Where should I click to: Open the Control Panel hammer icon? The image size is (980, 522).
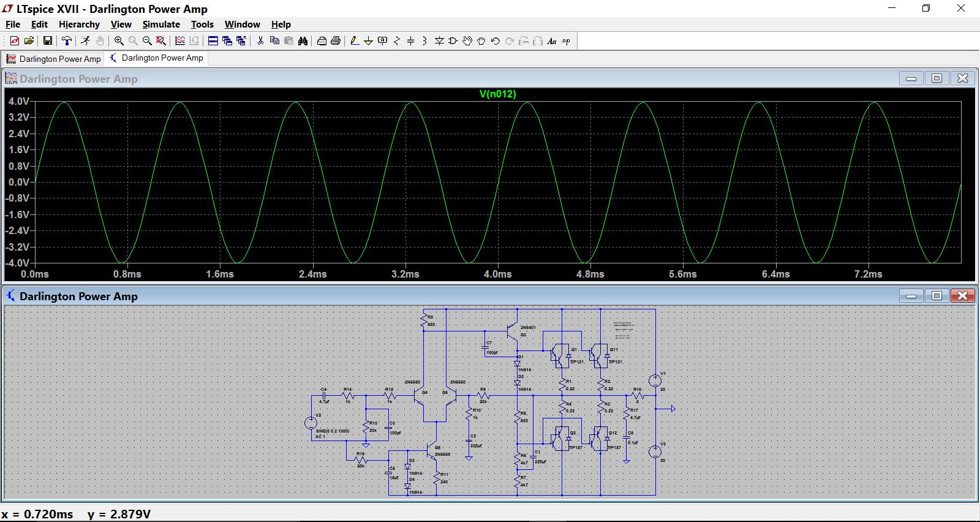67,41
